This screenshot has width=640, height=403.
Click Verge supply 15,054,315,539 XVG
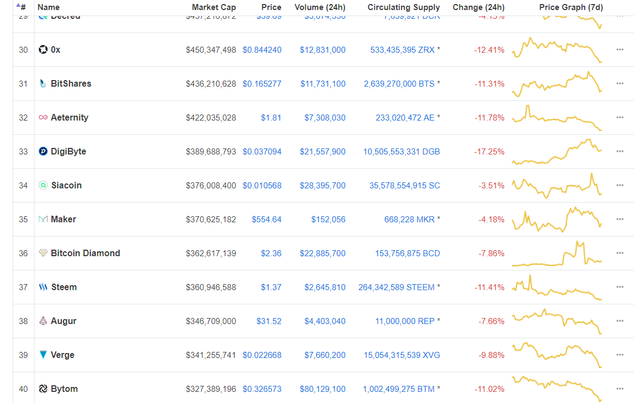[x=402, y=355]
